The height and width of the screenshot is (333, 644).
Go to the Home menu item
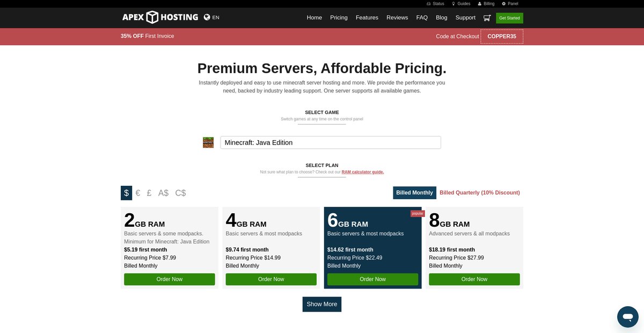click(x=314, y=18)
